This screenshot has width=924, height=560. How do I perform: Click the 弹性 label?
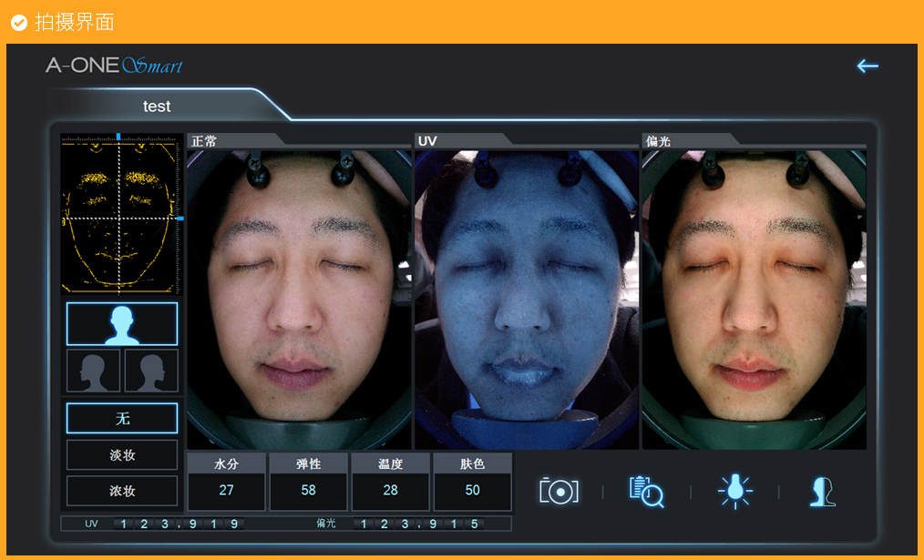point(308,464)
